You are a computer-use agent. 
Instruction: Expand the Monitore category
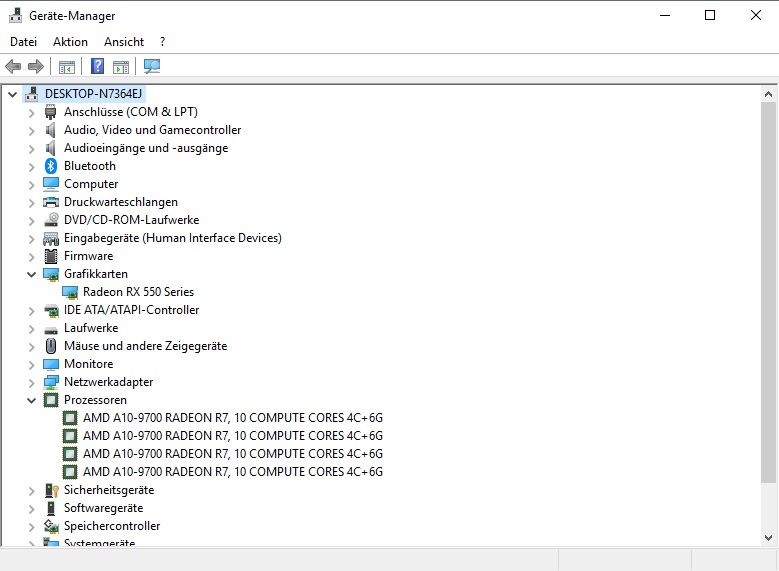[31, 365]
